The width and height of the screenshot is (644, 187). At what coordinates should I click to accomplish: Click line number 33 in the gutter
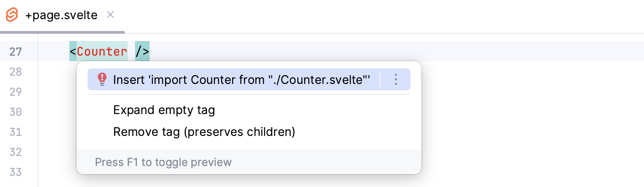(x=16, y=172)
